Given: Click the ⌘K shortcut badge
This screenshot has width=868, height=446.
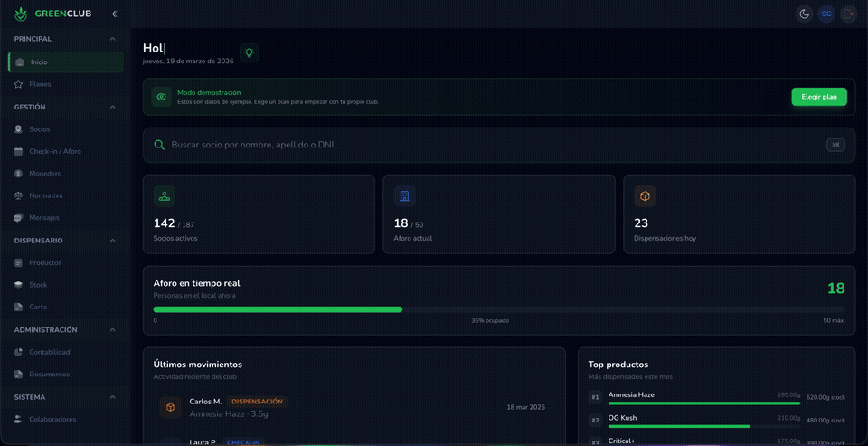Looking at the screenshot, I should [x=835, y=145].
